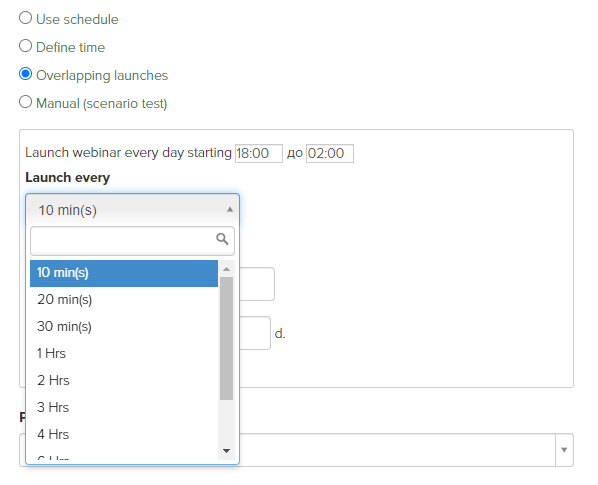Collapse the Launch every dropdown arrow

(230, 209)
